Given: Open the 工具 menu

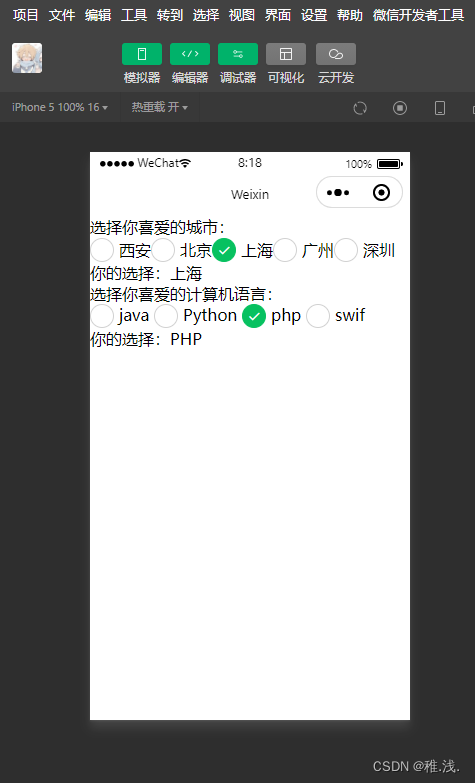Looking at the screenshot, I should [x=134, y=15].
